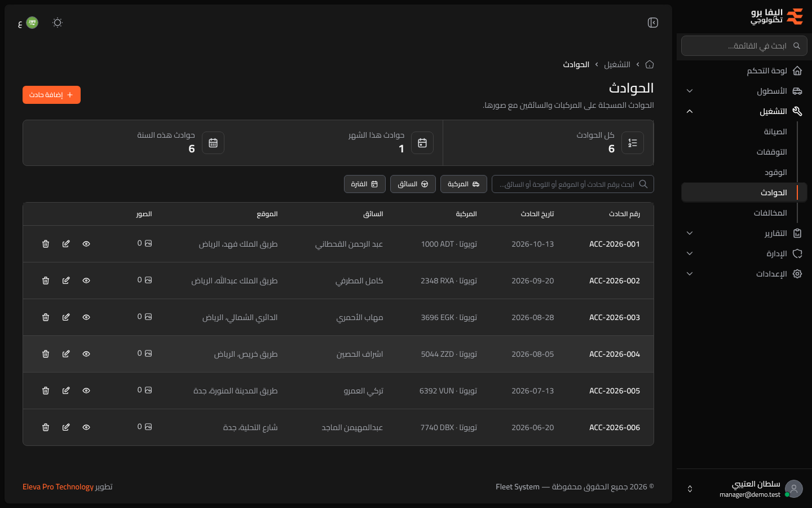The width and height of the screenshot is (812, 508).
Task: Click the إضافة حادث add button
Action: pos(51,95)
